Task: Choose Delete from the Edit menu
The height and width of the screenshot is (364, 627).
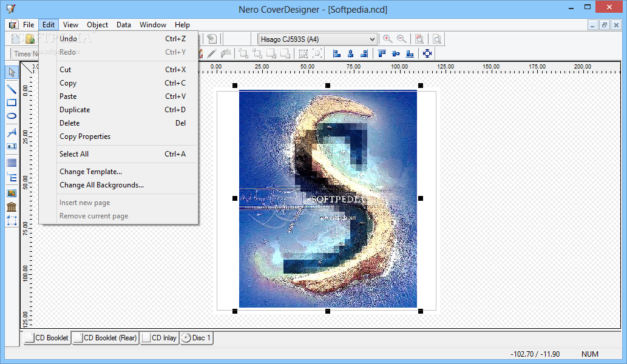Action: click(x=118, y=123)
